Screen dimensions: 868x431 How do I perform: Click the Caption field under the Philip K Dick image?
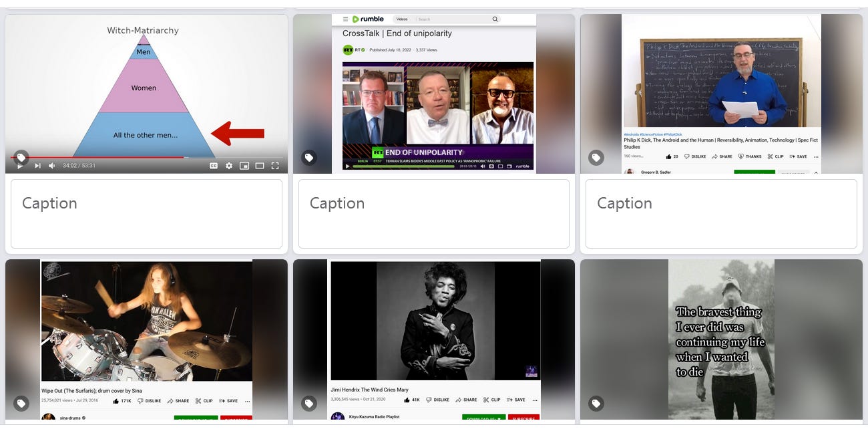point(721,214)
